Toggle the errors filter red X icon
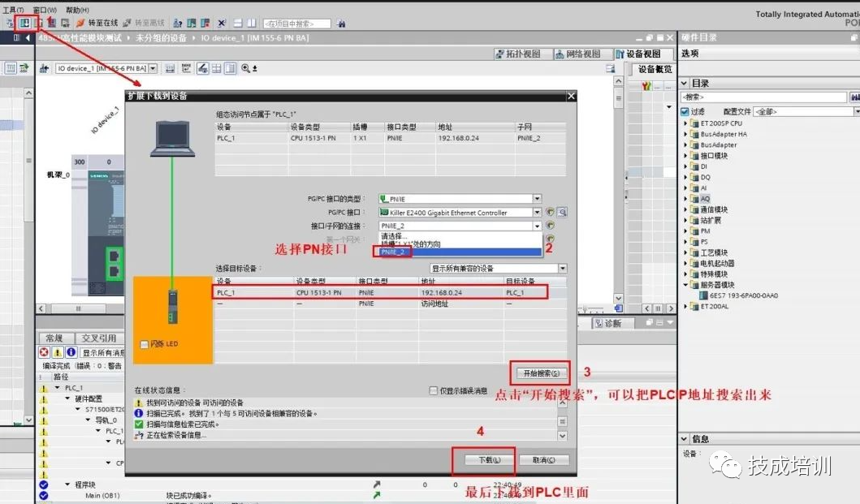This screenshot has width=860, height=504. point(44,352)
